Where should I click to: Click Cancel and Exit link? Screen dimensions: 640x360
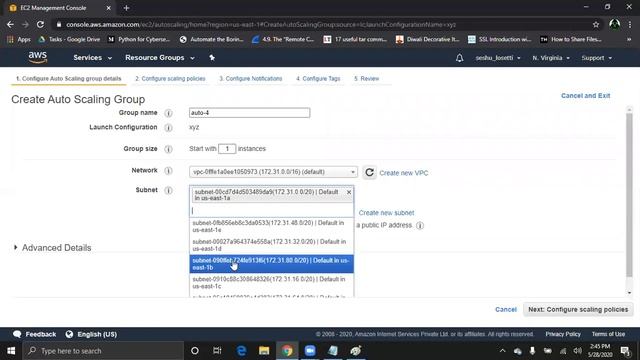pyautogui.click(x=585, y=96)
